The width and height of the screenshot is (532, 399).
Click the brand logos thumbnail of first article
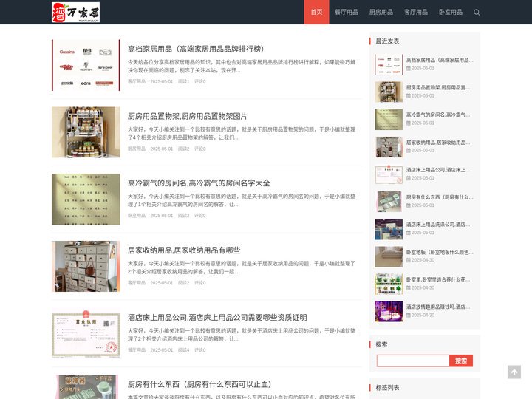(86, 65)
